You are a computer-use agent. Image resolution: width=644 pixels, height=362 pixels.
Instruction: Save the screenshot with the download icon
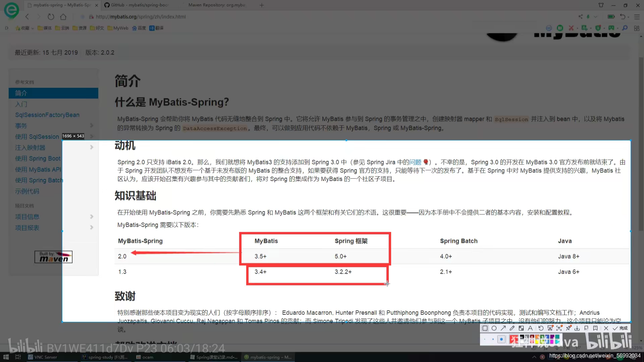577,328
